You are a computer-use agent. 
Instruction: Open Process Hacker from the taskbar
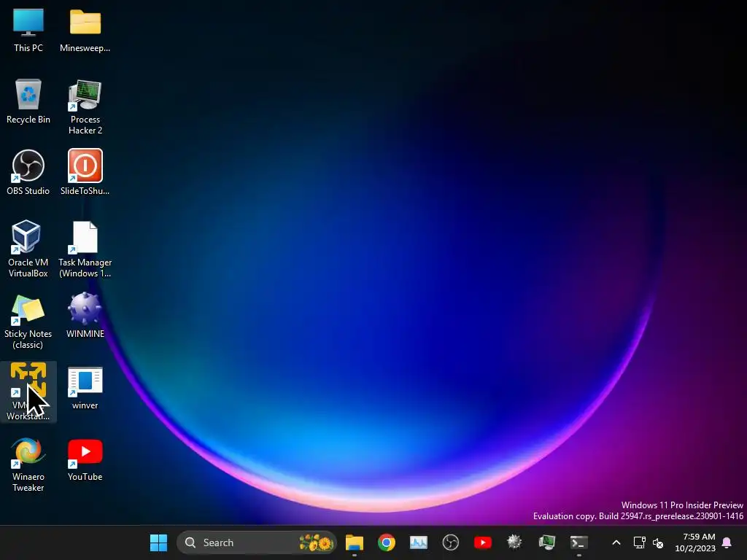click(546, 542)
